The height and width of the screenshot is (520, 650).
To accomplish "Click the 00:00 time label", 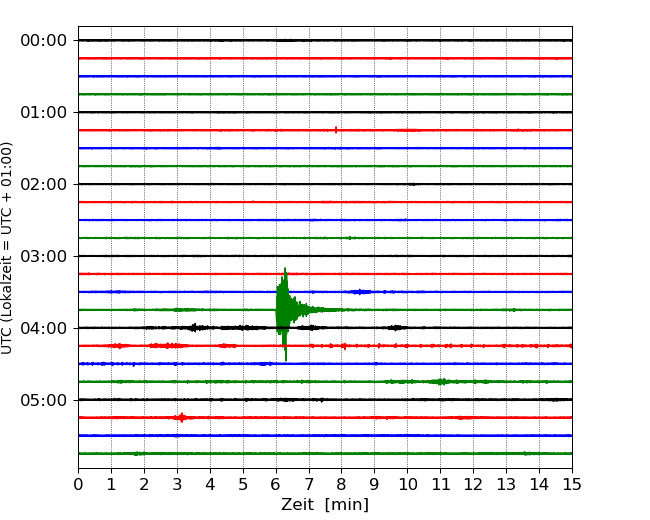I will point(44,41).
